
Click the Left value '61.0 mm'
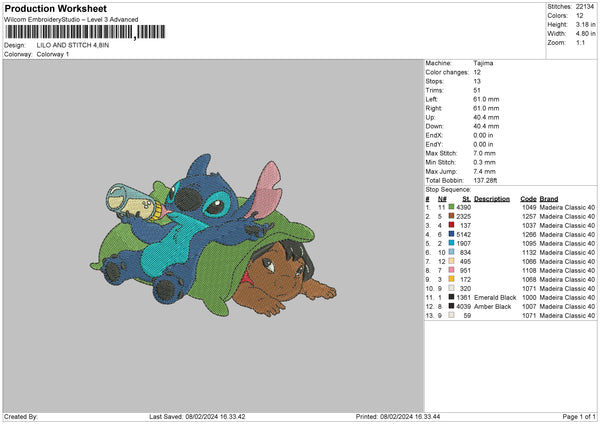click(x=486, y=99)
